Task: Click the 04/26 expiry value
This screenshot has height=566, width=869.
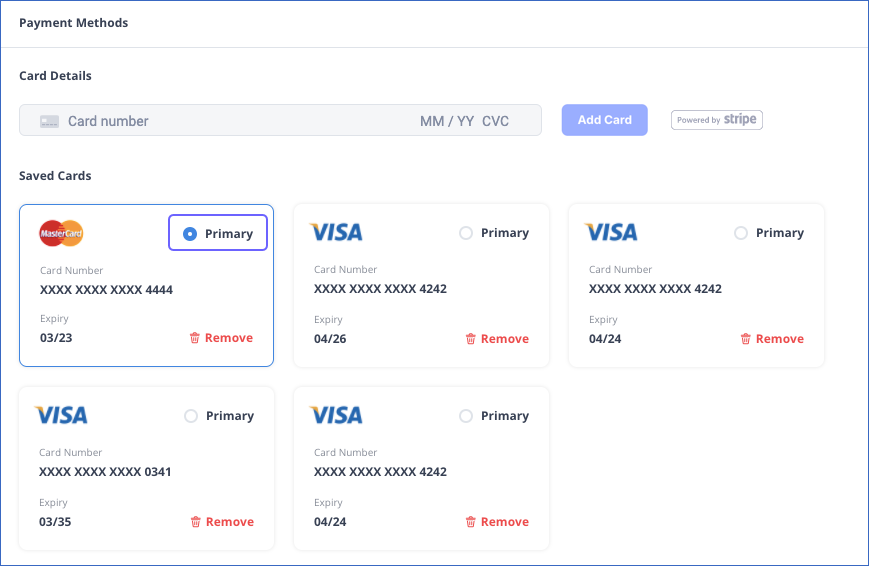Action: (x=330, y=339)
